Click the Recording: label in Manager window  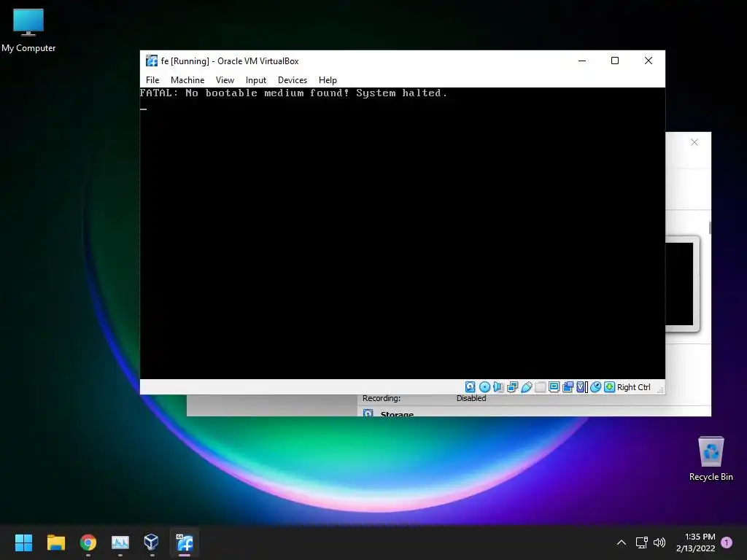coord(381,398)
